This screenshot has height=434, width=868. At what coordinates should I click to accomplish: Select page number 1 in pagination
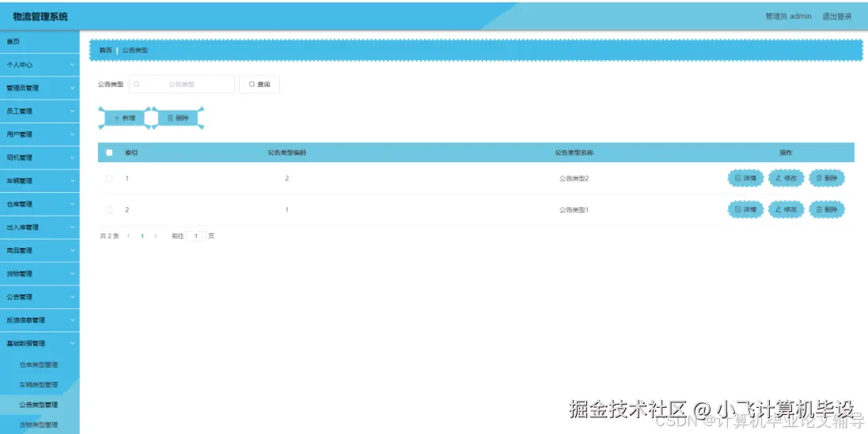coord(142,236)
